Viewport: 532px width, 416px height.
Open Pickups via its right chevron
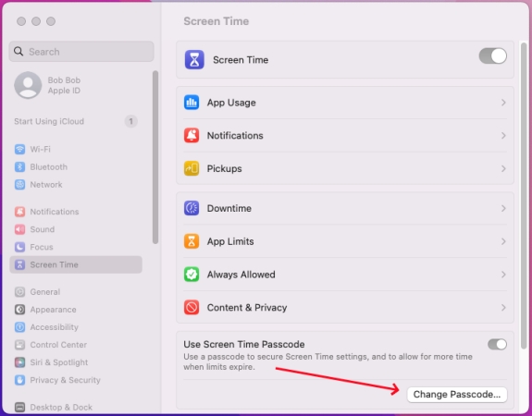pos(503,168)
